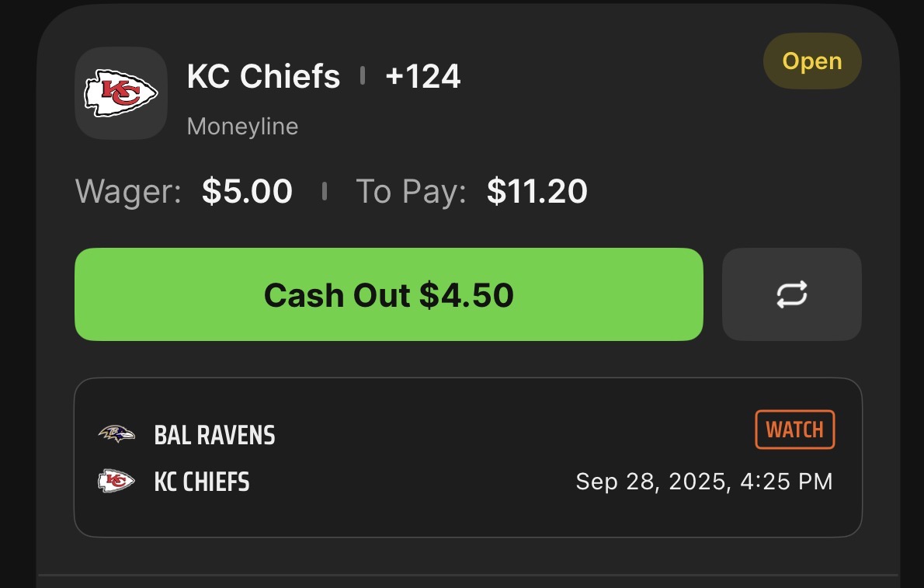
Task: Tap the divider between wager and payout
Action: coord(324,191)
